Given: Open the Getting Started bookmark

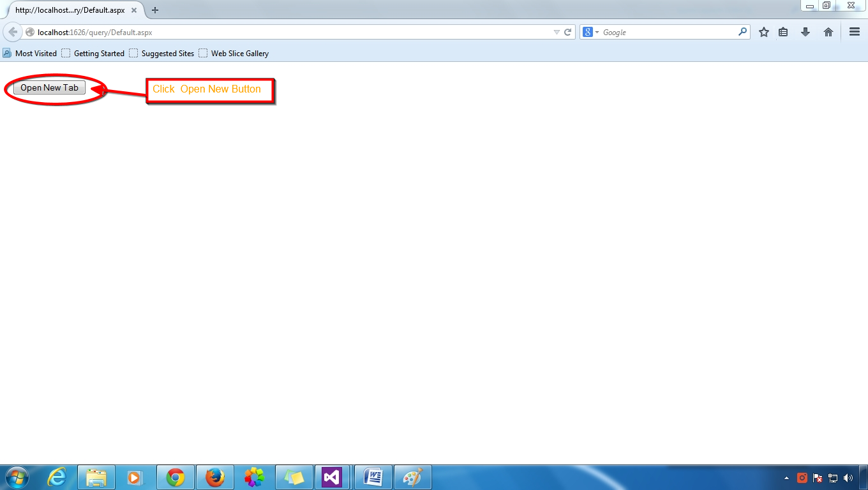Looking at the screenshot, I should tap(93, 54).
